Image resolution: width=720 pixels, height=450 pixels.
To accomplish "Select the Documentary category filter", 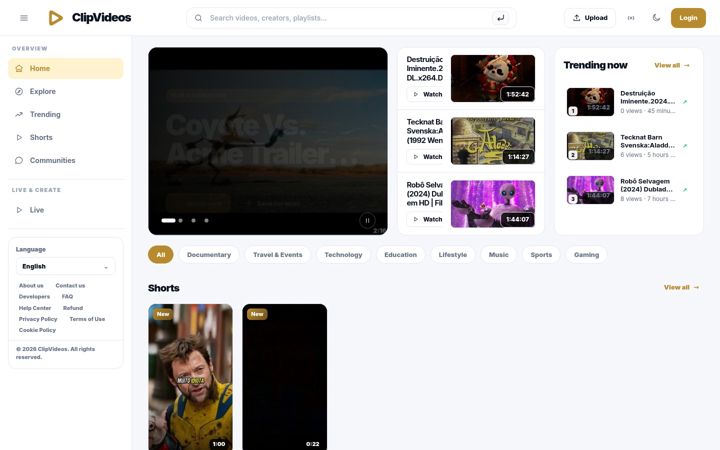I will tap(209, 254).
